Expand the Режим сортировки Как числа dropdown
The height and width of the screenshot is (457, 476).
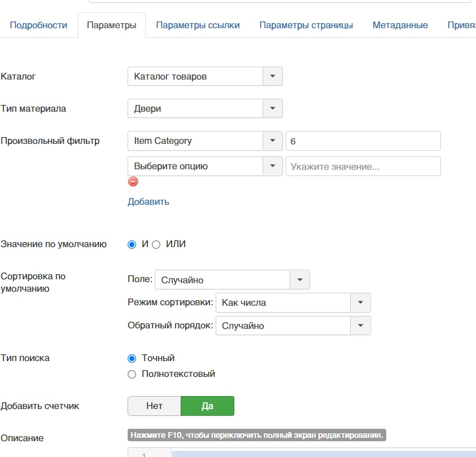pyautogui.click(x=293, y=302)
